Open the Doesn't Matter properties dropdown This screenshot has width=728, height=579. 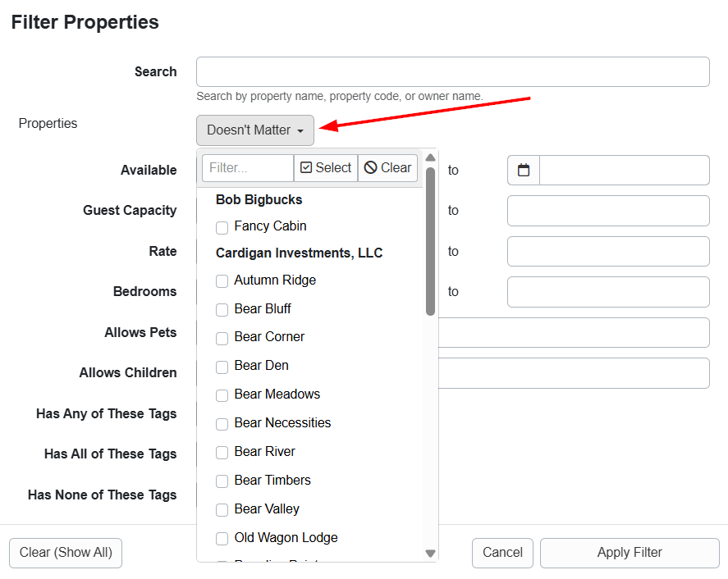point(255,130)
